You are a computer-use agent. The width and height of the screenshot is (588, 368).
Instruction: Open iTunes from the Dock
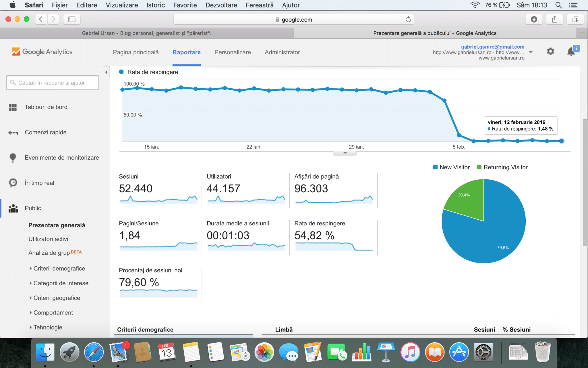pyautogui.click(x=410, y=352)
